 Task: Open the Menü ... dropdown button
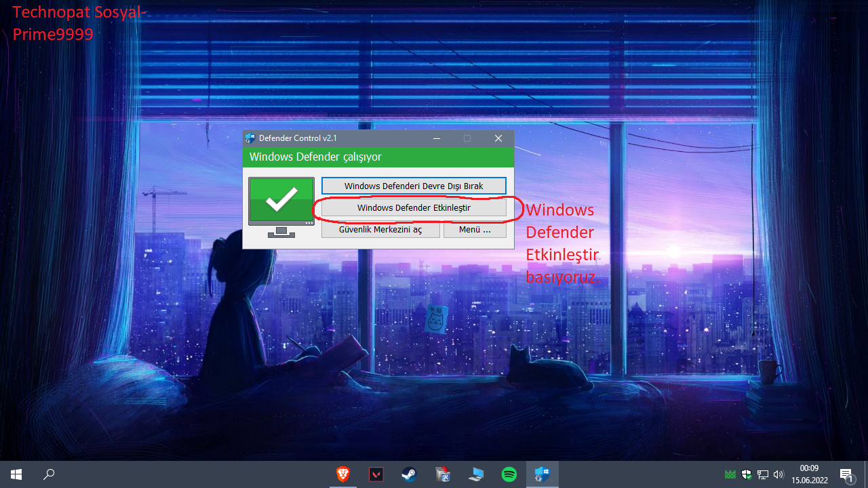tap(475, 230)
